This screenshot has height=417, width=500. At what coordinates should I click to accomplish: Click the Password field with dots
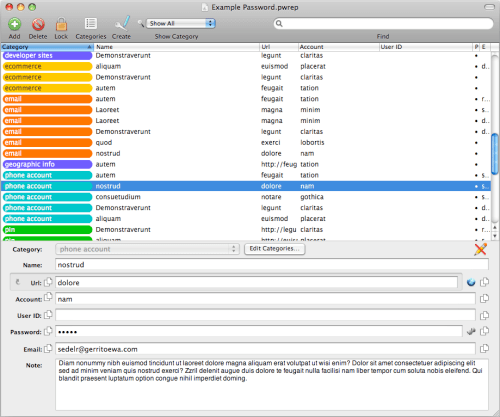259,331
